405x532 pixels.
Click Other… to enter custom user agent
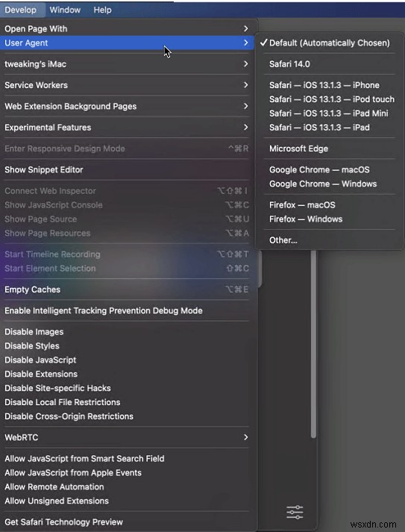coord(329,240)
